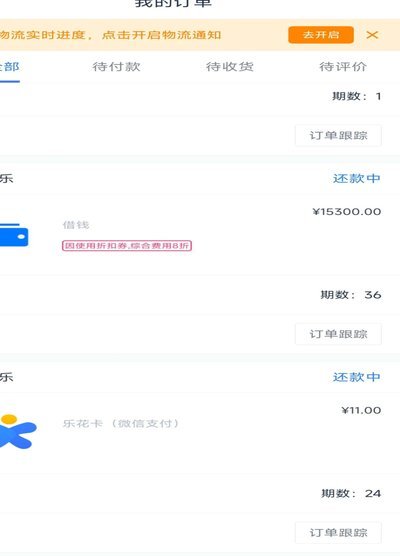Viewport: 400px width, 556px height.
Task: Open the 乐花卡（微信支付）order title
Action: click(x=121, y=423)
